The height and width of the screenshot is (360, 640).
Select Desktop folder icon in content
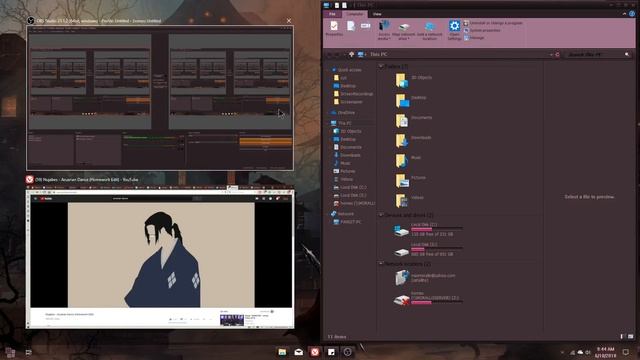click(x=402, y=100)
